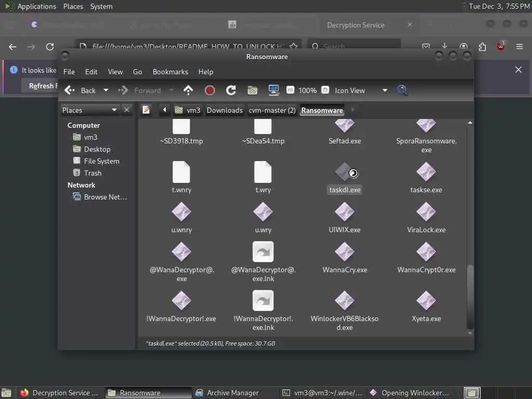
Task: Open the View menu
Action: coord(115,72)
